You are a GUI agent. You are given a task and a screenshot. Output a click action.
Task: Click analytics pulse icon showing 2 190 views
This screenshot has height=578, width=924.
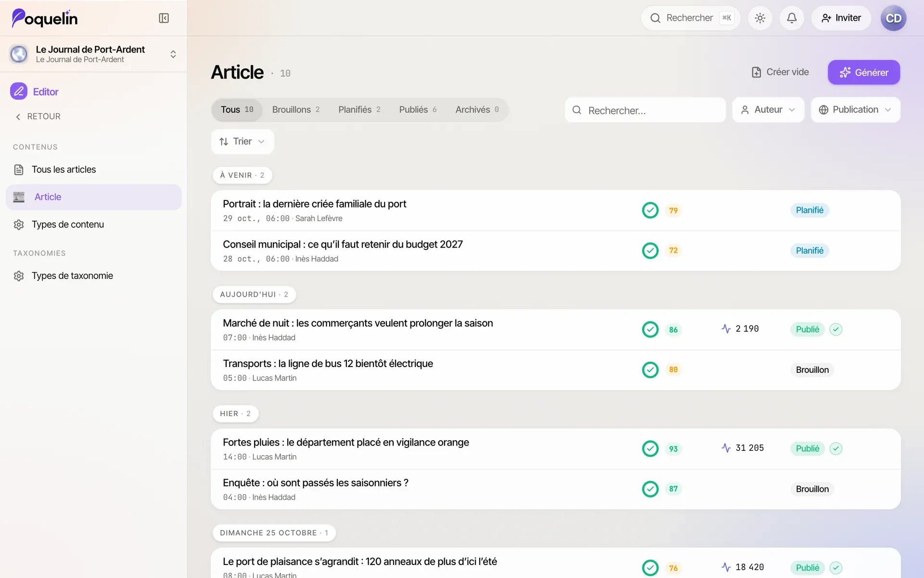pos(726,328)
